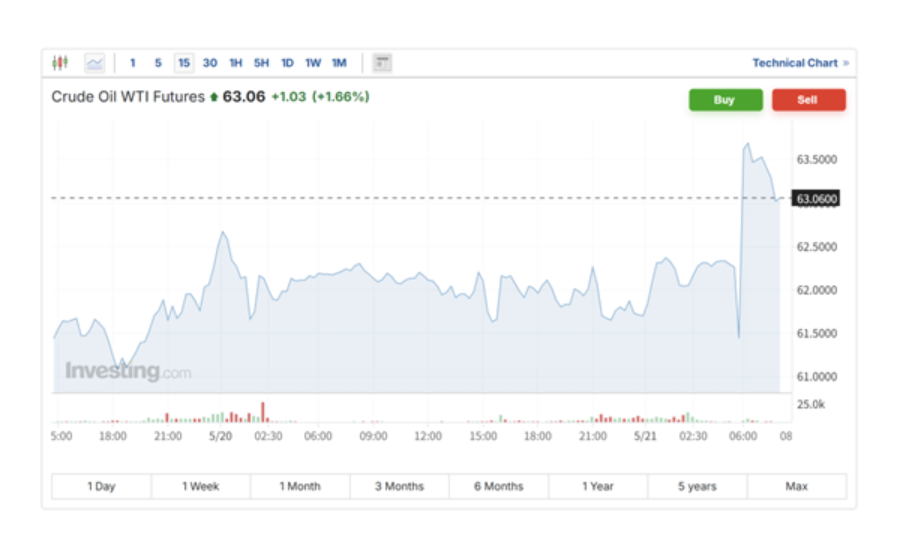
Task: Click the 62.0000 axis label
Action: (x=816, y=290)
